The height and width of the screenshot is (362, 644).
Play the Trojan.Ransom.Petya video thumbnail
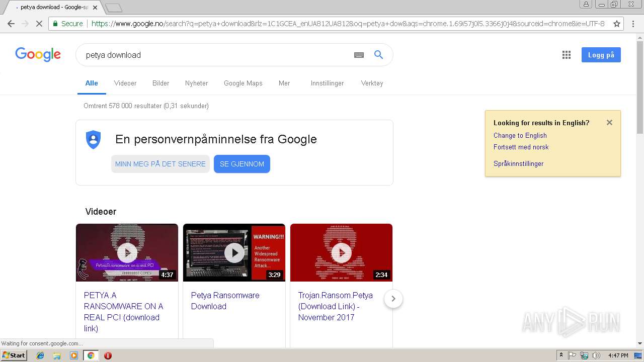point(341,252)
